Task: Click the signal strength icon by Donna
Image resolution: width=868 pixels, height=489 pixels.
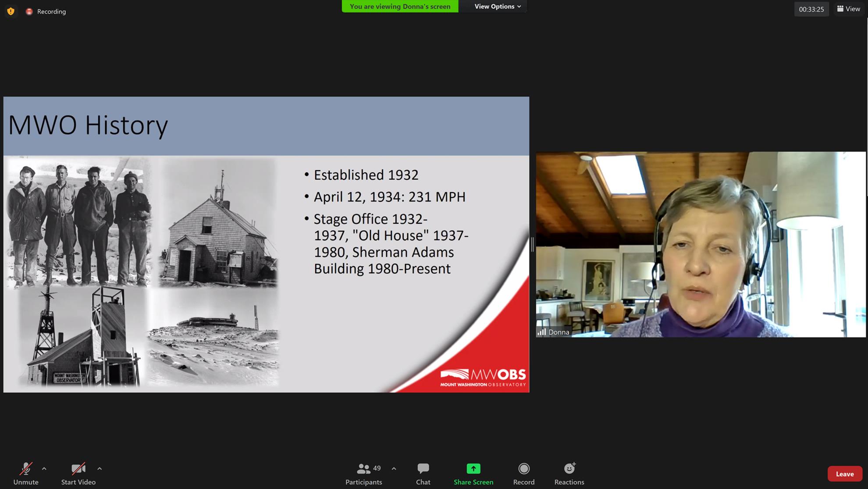Action: tap(542, 332)
